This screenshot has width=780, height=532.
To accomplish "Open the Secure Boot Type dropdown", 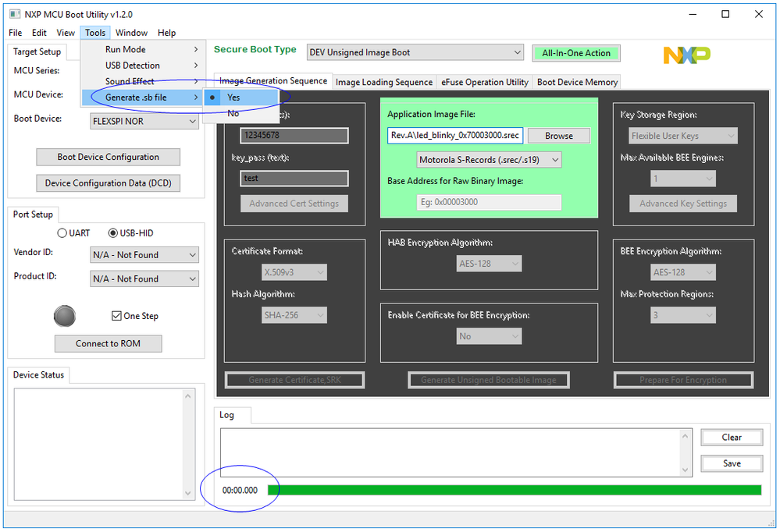I will [415, 52].
